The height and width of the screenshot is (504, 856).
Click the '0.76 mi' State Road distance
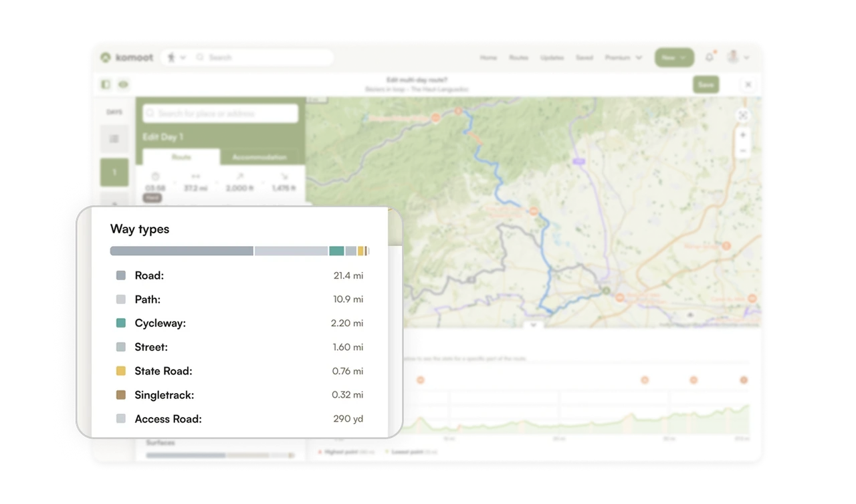(x=348, y=371)
